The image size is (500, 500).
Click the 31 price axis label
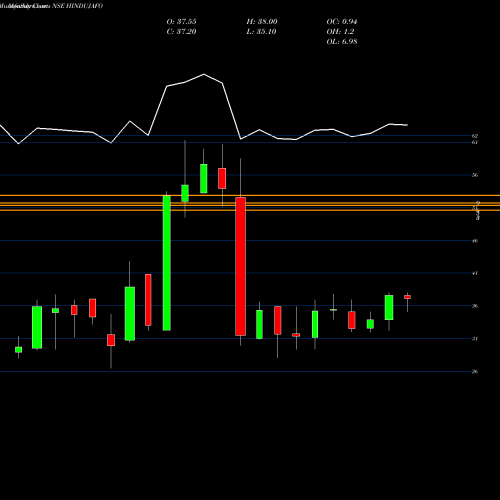point(475,339)
